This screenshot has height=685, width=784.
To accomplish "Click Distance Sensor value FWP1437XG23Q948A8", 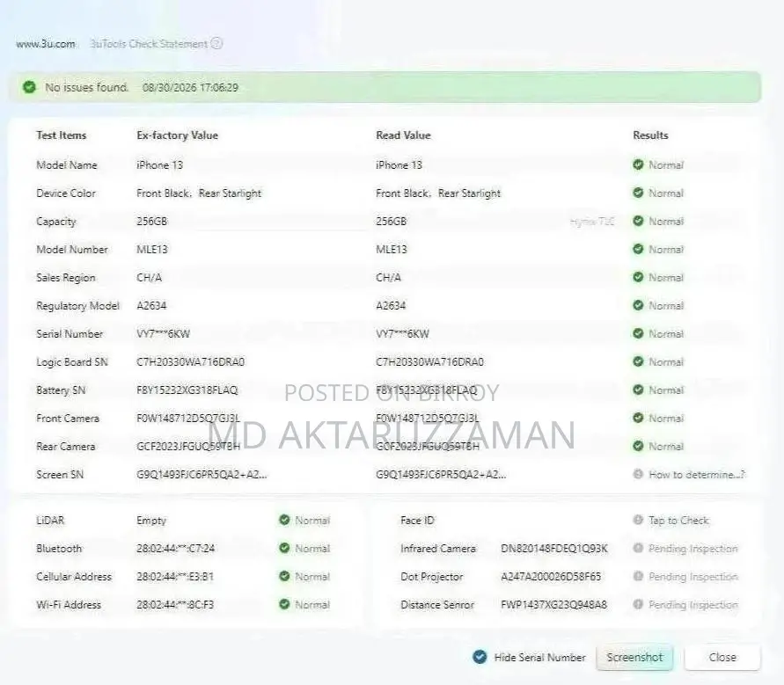I will coord(553,605).
